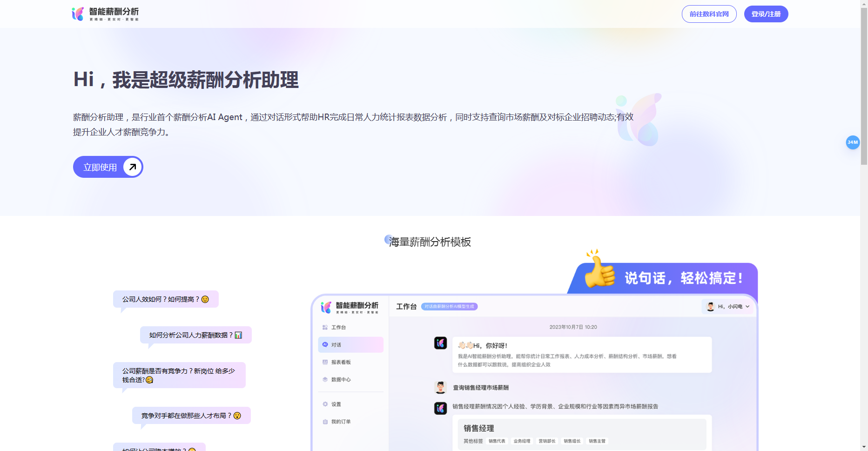
Task: Click the 设置 gear icon
Action: [325, 404]
